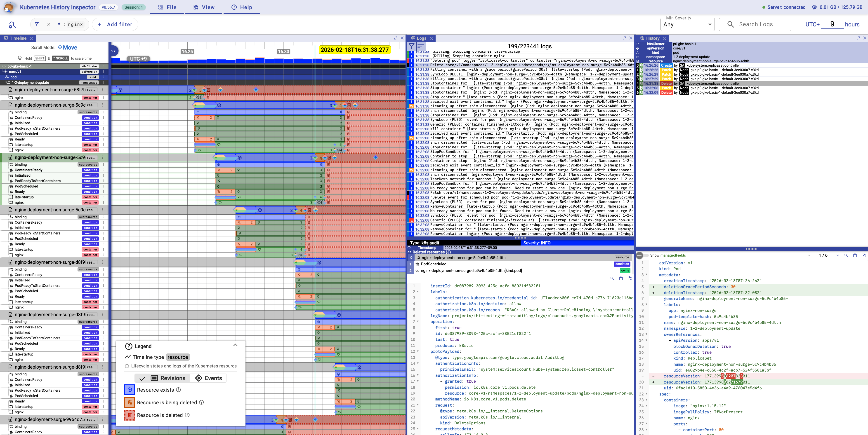Open kebab menu for 1-2-deployment-update namespace
Viewport: 868px width, 435px height.
[104, 82]
